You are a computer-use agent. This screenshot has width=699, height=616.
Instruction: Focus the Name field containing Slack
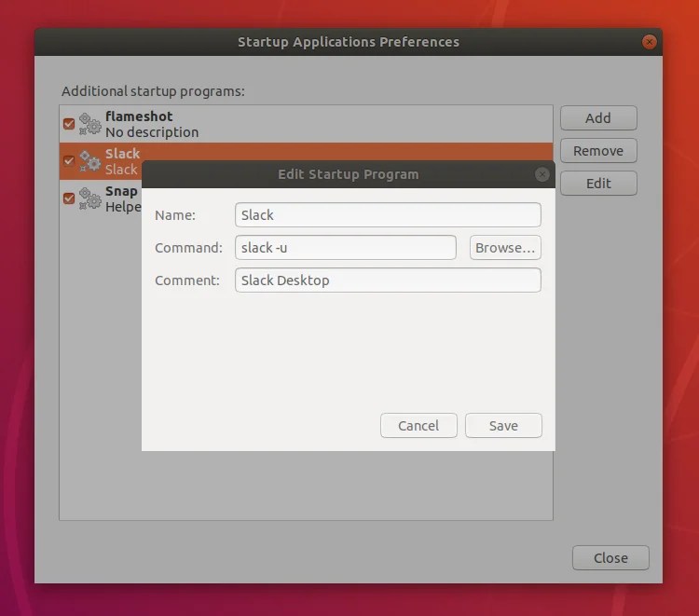[x=388, y=215]
